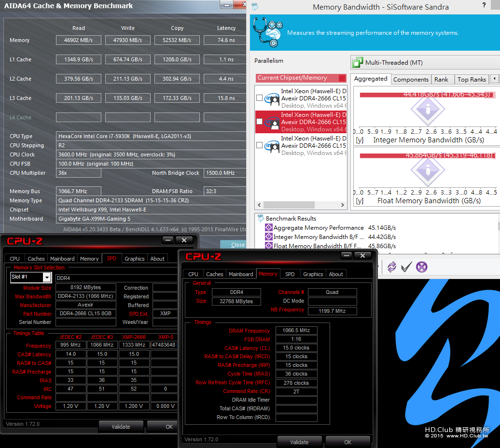Click the L3 Cache Copy 172.33 GB/s field
500x448 pixels.
pos(177,98)
